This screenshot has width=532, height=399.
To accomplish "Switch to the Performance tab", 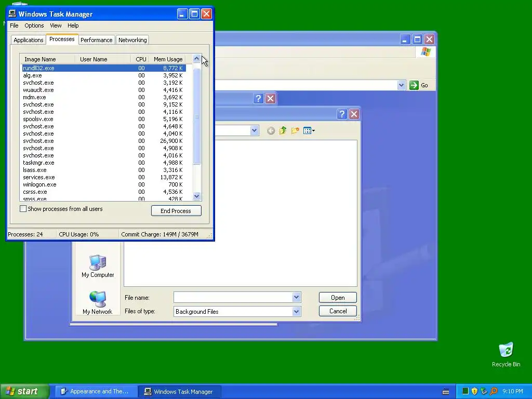I will [x=96, y=40].
